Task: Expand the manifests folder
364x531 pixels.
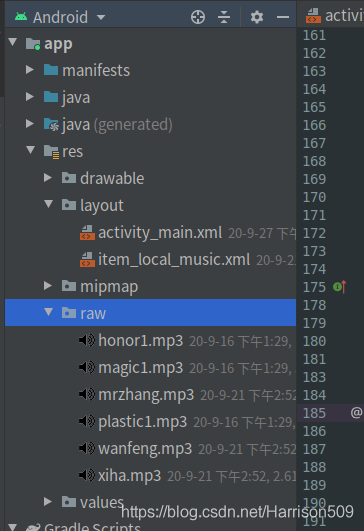Action: click(30, 70)
